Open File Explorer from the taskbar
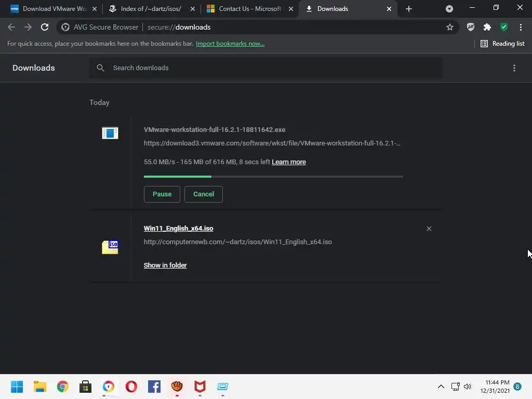The width and height of the screenshot is (532, 399). click(39, 387)
